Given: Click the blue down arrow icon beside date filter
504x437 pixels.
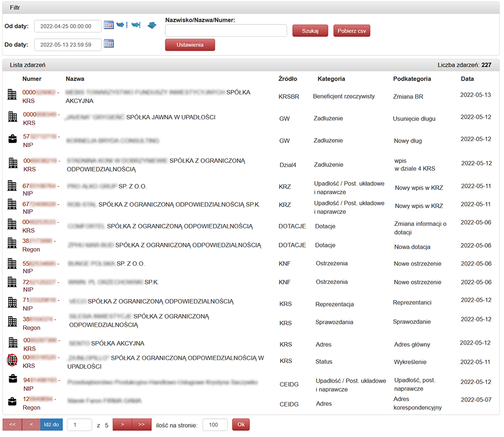Looking at the screenshot, I should click(152, 25).
